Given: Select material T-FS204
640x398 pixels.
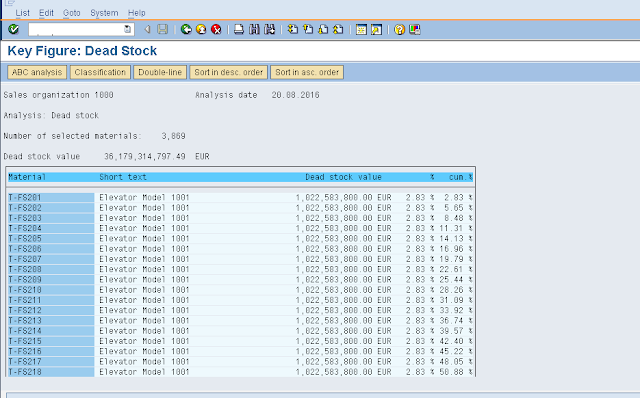Looking at the screenshot, I should pos(51,228).
